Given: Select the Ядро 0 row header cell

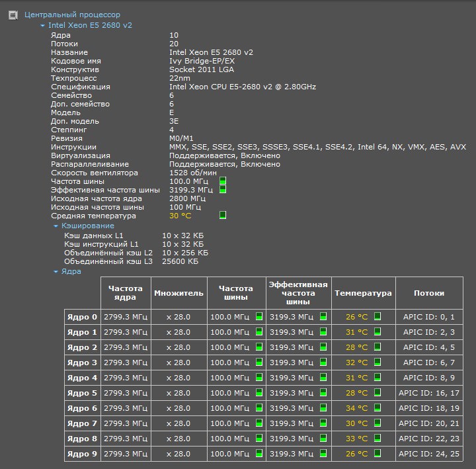Looking at the screenshot, I should 82,317.
